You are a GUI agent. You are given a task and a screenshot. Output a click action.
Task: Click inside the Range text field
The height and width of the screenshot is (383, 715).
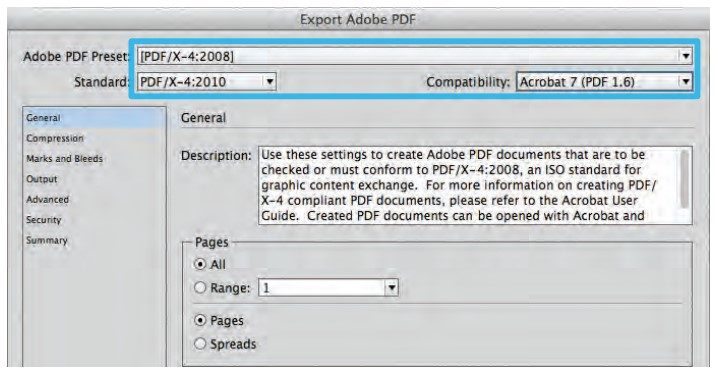click(x=322, y=288)
